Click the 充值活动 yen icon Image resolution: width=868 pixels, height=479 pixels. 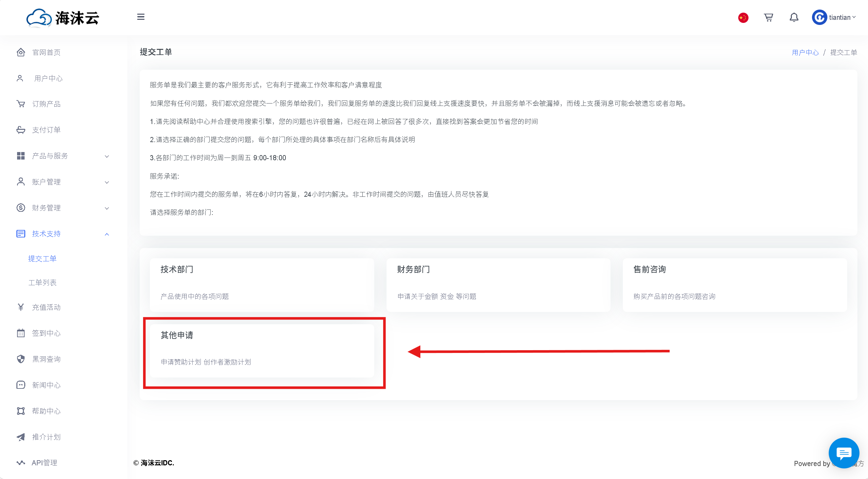click(21, 307)
